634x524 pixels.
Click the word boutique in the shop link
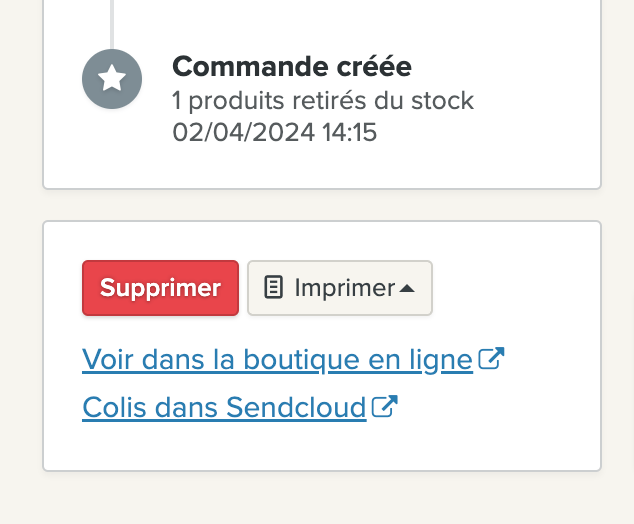pyautogui.click(x=301, y=359)
